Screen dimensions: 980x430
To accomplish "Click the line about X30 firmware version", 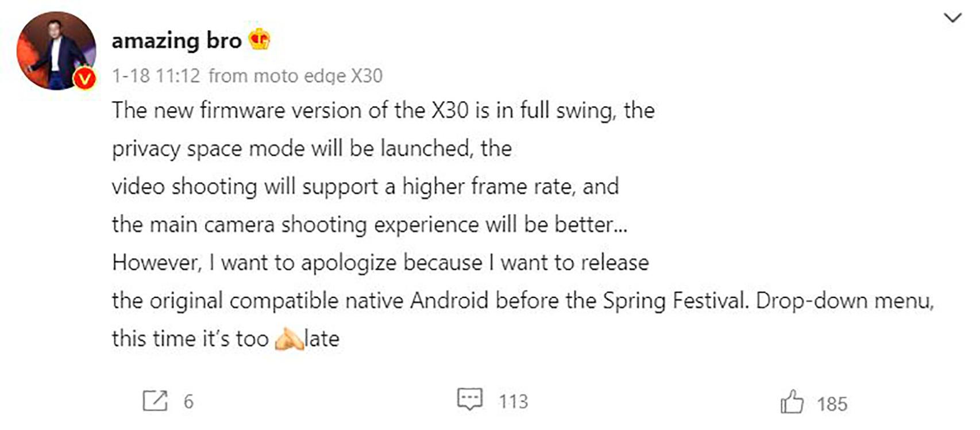I will click(x=383, y=110).
